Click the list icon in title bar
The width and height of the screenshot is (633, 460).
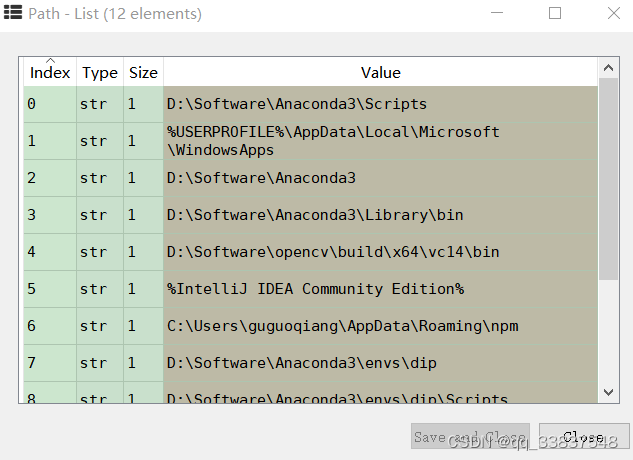13,12
